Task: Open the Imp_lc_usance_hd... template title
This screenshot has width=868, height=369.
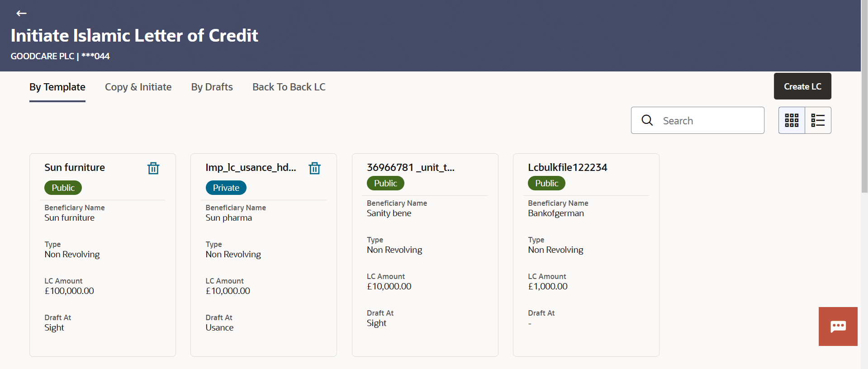Action: click(251, 168)
